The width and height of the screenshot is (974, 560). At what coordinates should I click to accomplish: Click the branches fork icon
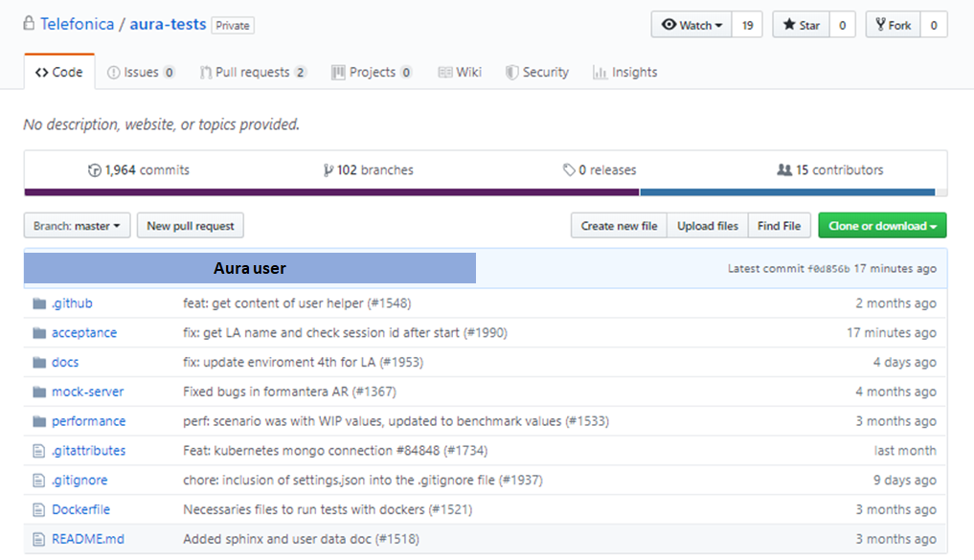(328, 170)
